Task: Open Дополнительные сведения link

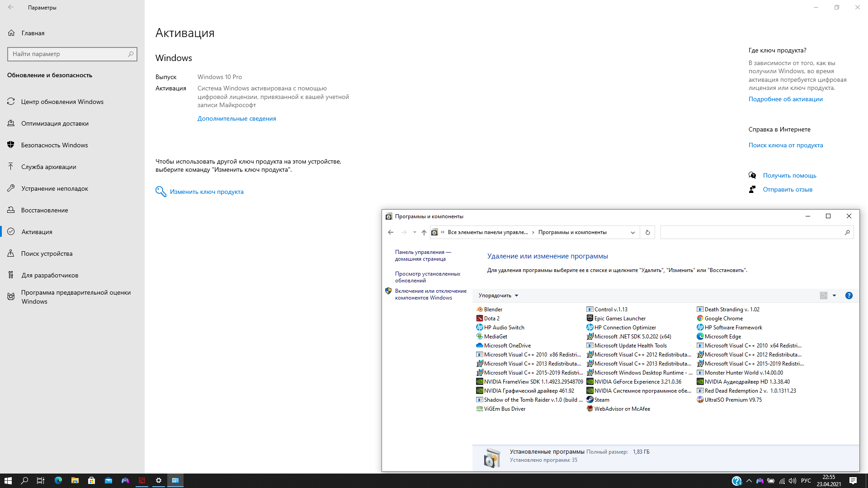Action: 236,118
